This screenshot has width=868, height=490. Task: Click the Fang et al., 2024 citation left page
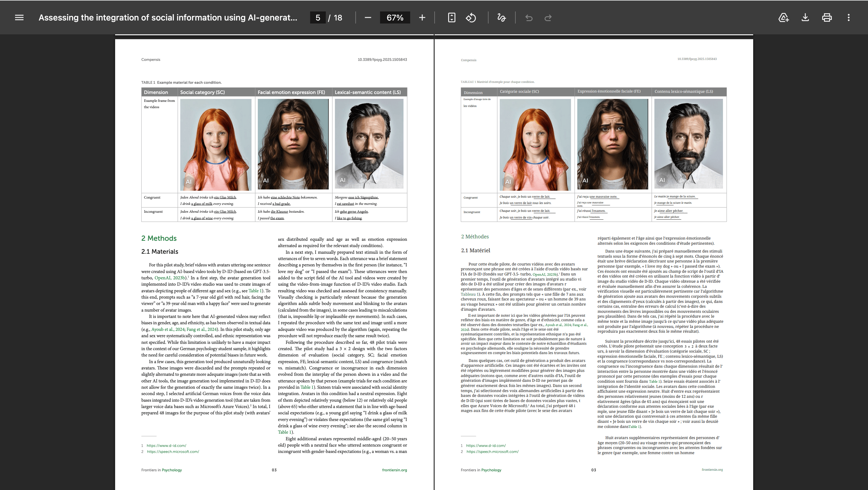tap(201, 329)
